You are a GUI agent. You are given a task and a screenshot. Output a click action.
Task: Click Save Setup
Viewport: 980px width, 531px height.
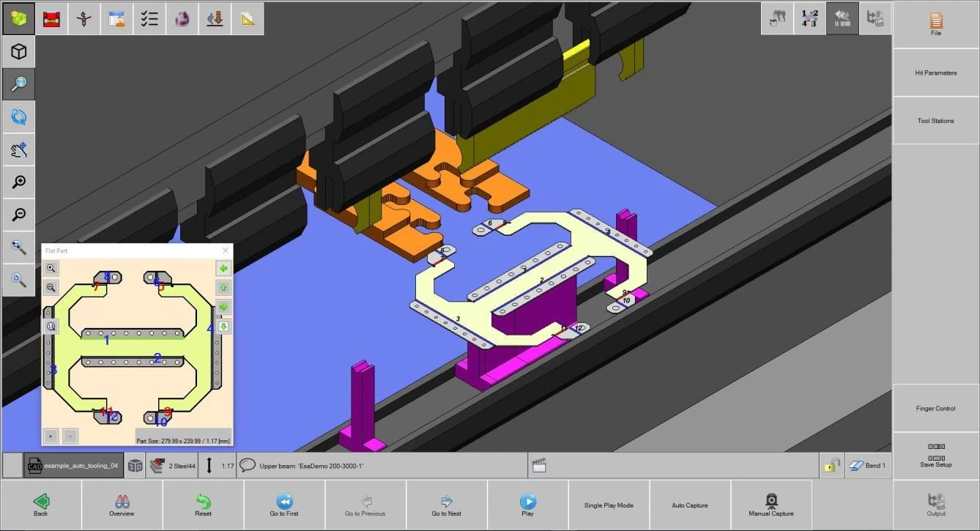click(936, 456)
